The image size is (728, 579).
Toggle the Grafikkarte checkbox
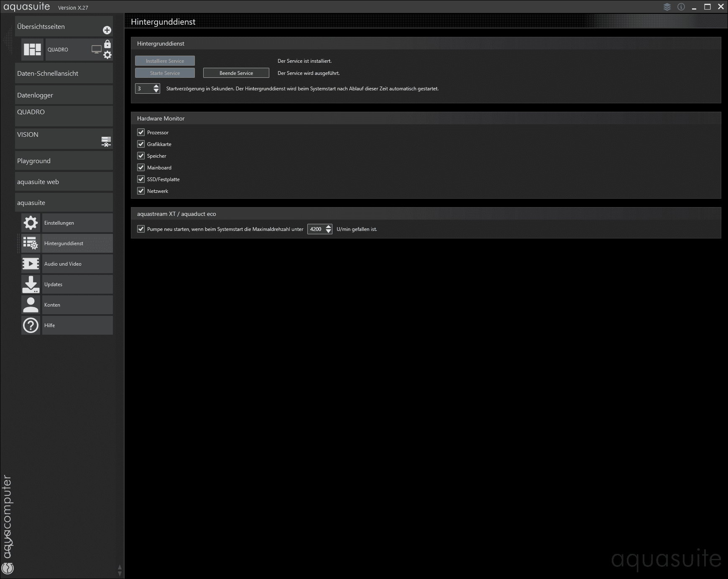click(141, 144)
